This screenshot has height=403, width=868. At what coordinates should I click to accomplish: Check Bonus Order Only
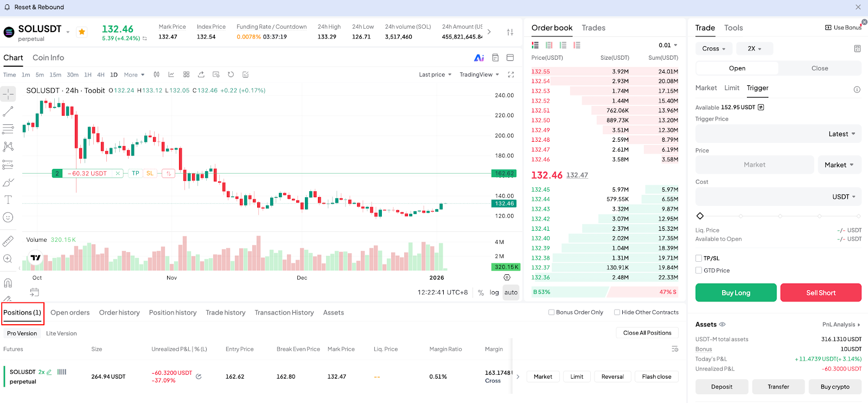pos(551,312)
